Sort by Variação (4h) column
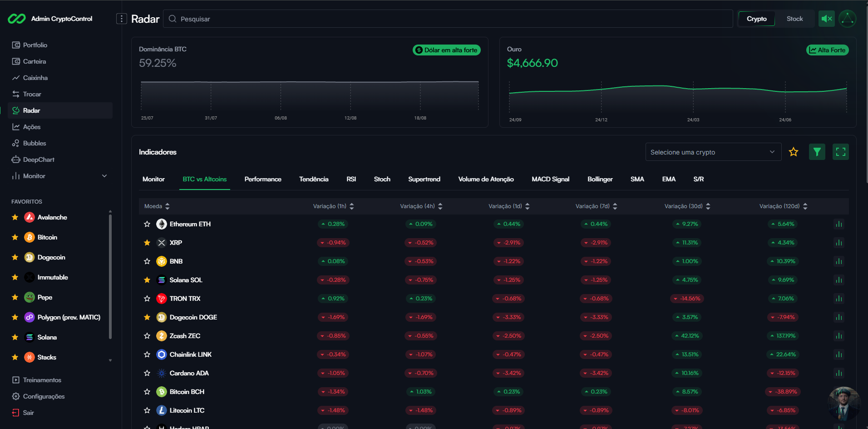The width and height of the screenshot is (868, 429). [421, 206]
